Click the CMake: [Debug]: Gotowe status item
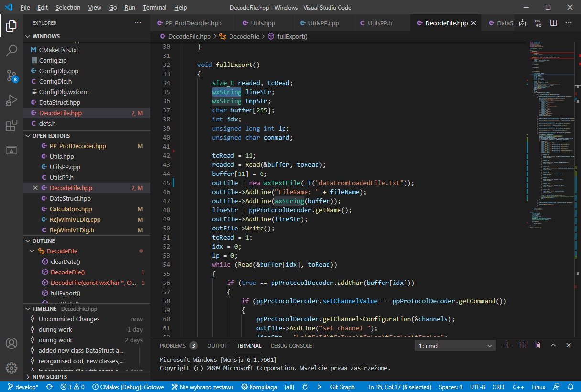This screenshot has height=392, width=581. (x=128, y=387)
